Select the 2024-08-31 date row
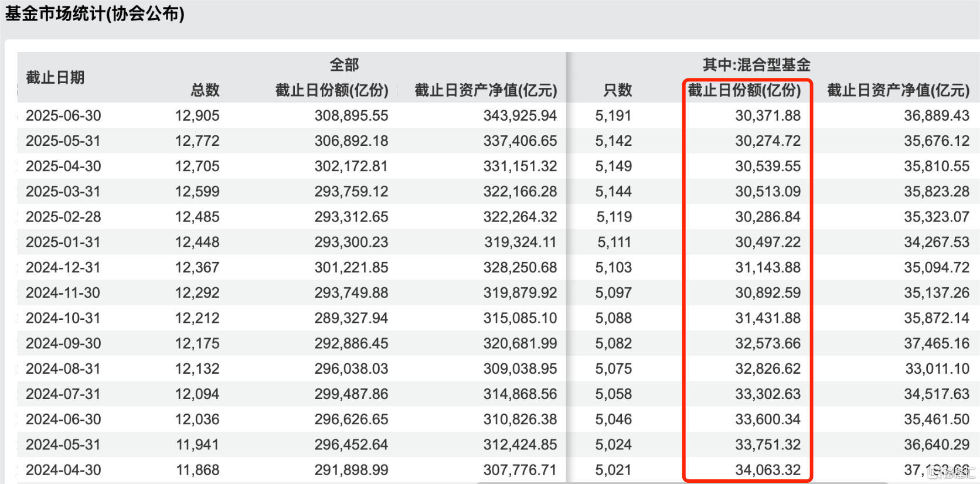 (498, 369)
